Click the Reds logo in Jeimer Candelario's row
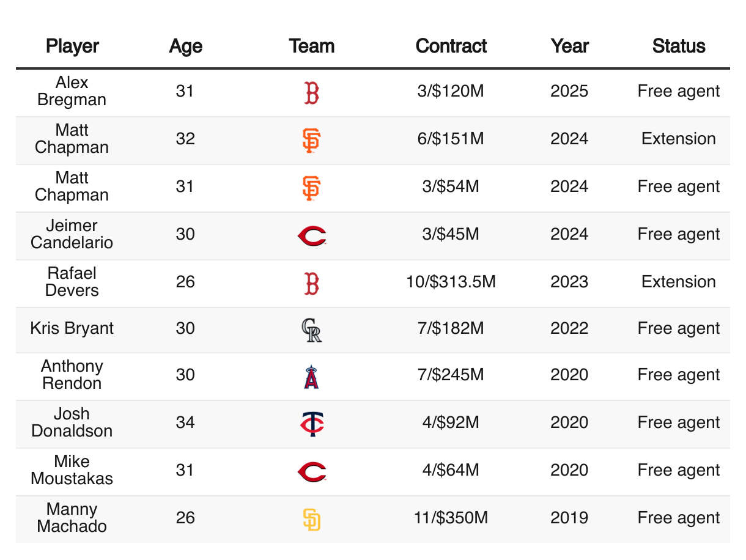The height and width of the screenshot is (560, 746). coord(312,235)
